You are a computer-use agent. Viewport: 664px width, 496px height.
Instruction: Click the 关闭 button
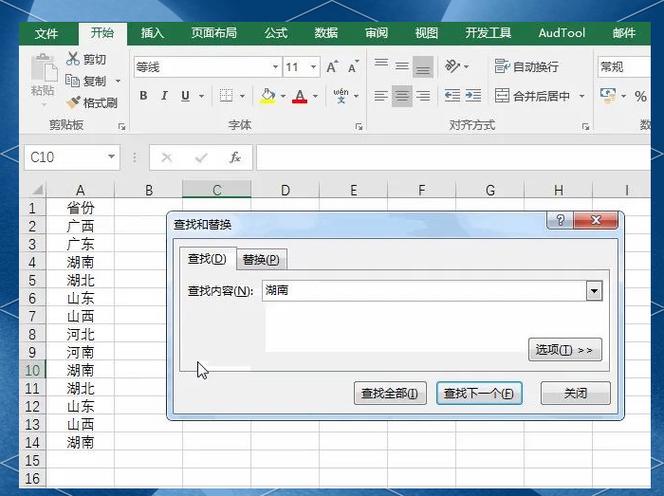click(575, 393)
